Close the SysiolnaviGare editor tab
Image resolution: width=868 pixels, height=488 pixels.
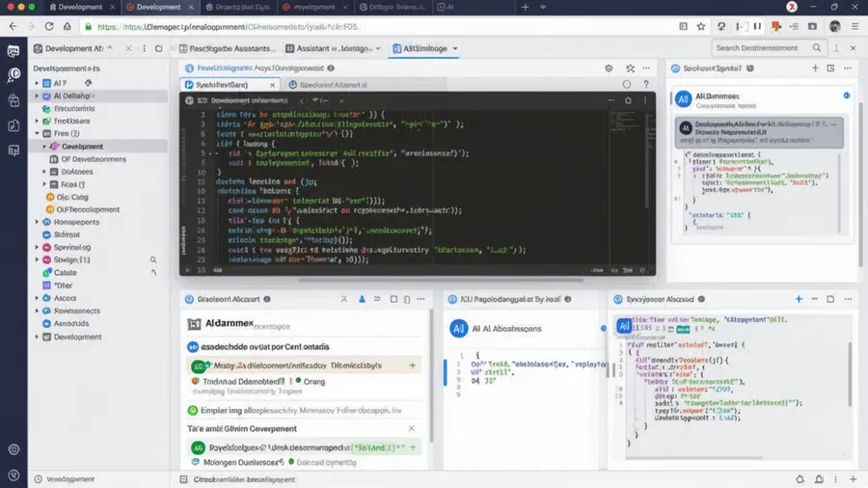tap(272, 85)
